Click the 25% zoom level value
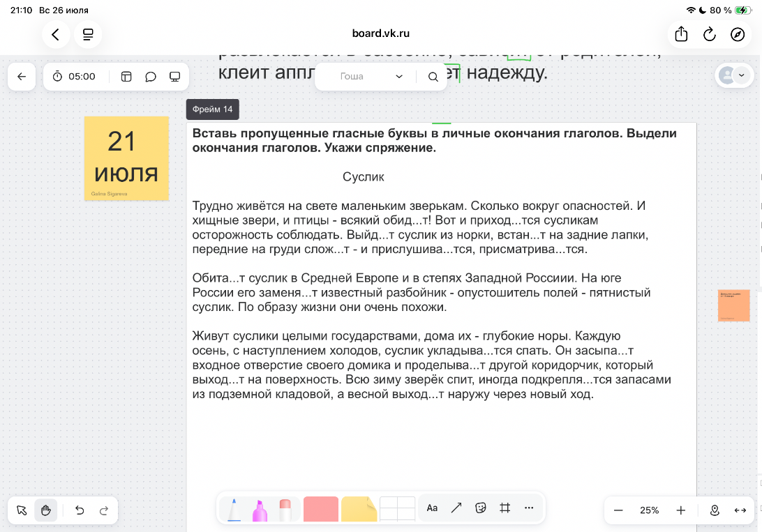The width and height of the screenshot is (762, 532). coord(649,510)
